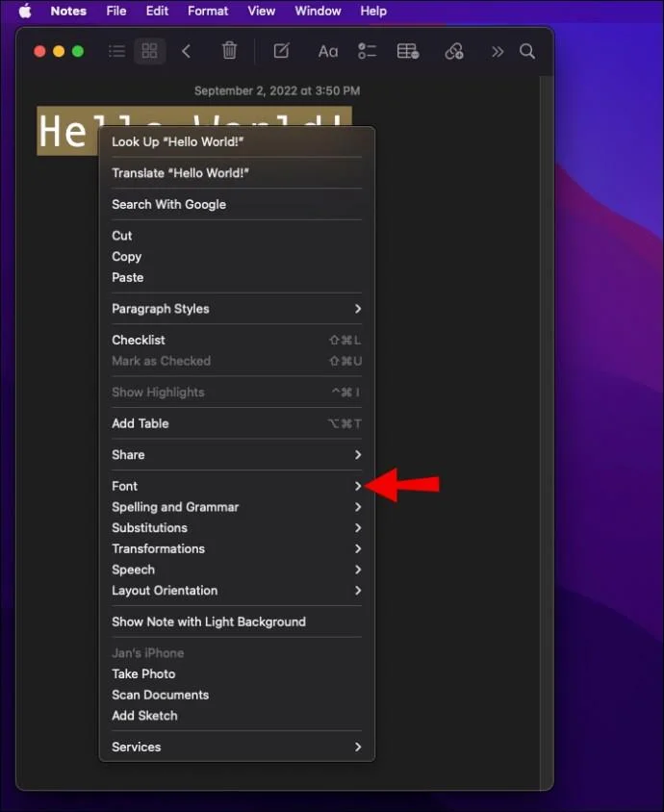Image resolution: width=664 pixels, height=812 pixels.
Task: Show more toolbar items via double chevron
Action: pyautogui.click(x=498, y=51)
